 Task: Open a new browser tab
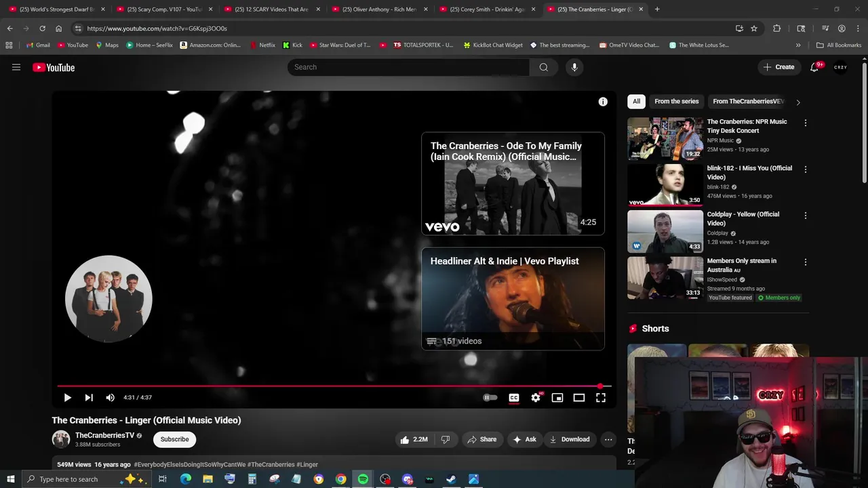pyautogui.click(x=657, y=9)
